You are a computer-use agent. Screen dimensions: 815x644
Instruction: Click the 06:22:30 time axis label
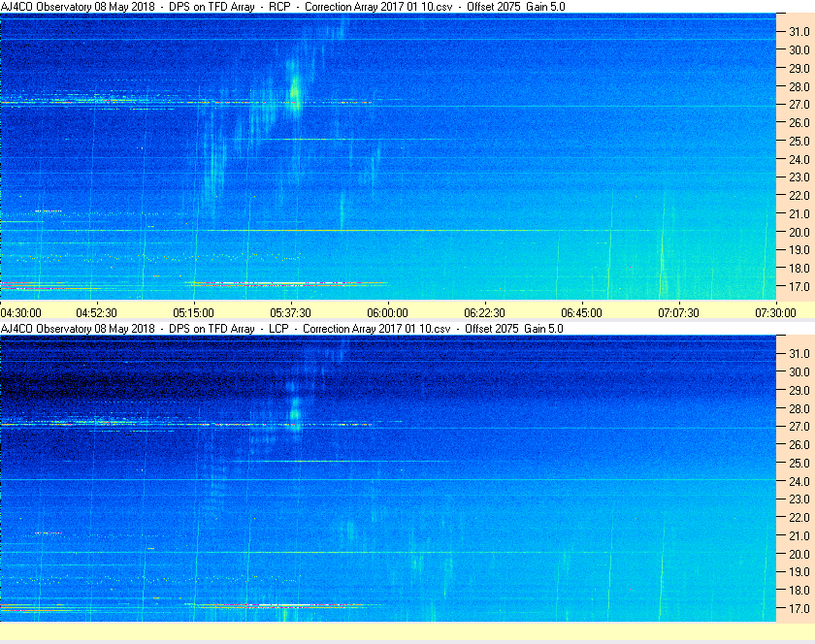click(484, 313)
